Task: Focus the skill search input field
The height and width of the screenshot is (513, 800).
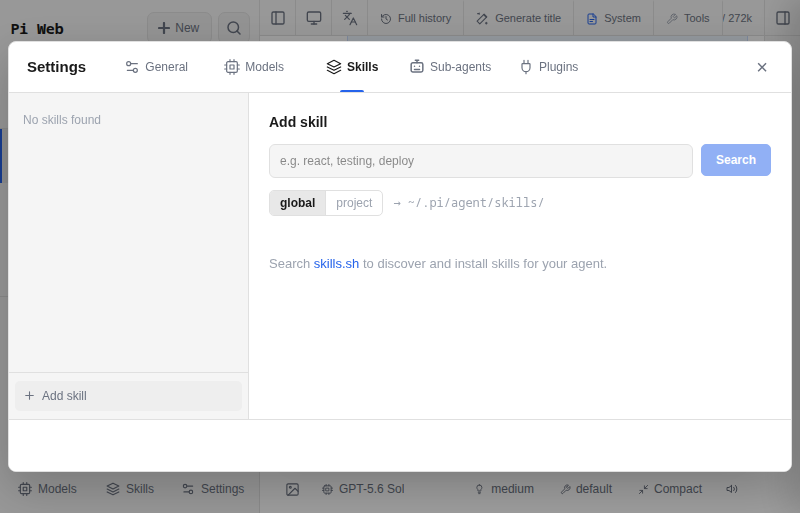Action: click(481, 161)
